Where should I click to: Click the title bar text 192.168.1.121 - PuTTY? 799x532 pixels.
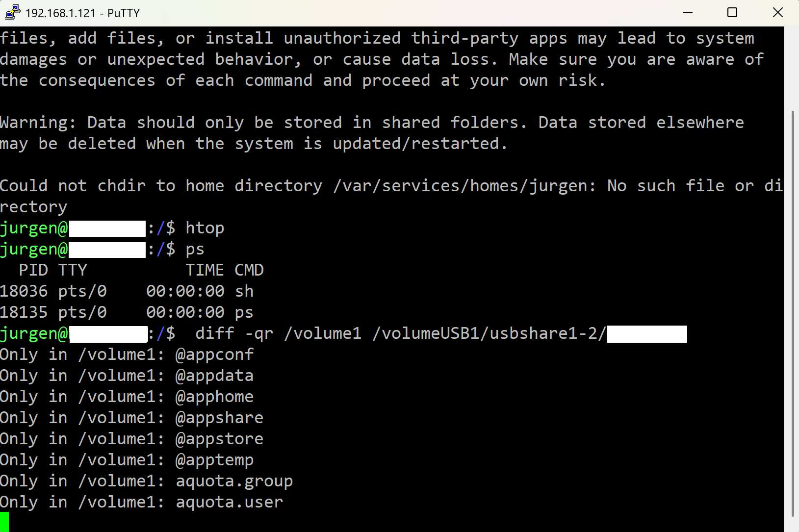[82, 13]
